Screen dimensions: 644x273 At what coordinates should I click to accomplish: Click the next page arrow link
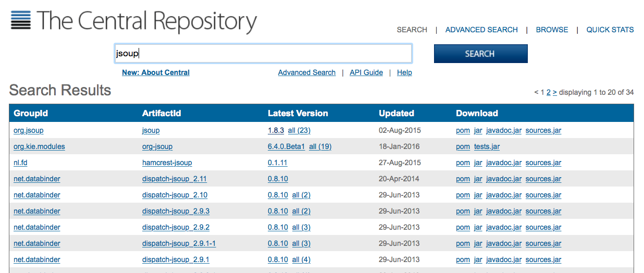coord(555,92)
